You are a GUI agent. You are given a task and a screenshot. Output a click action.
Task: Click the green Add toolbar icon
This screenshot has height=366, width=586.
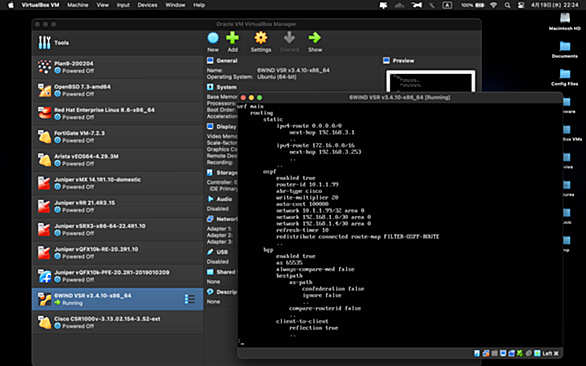pyautogui.click(x=232, y=38)
